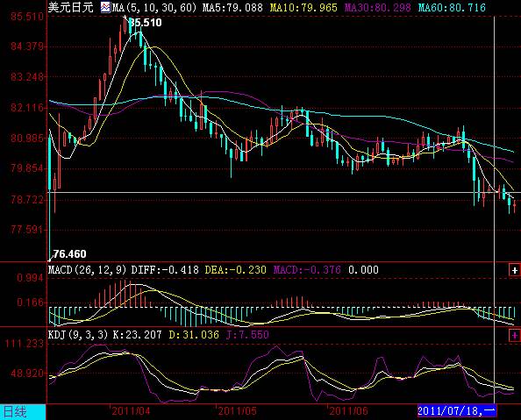This screenshot has height=420, width=521.
Task: Click the MA indicator icon beside 美元日元
Action: coord(105,7)
